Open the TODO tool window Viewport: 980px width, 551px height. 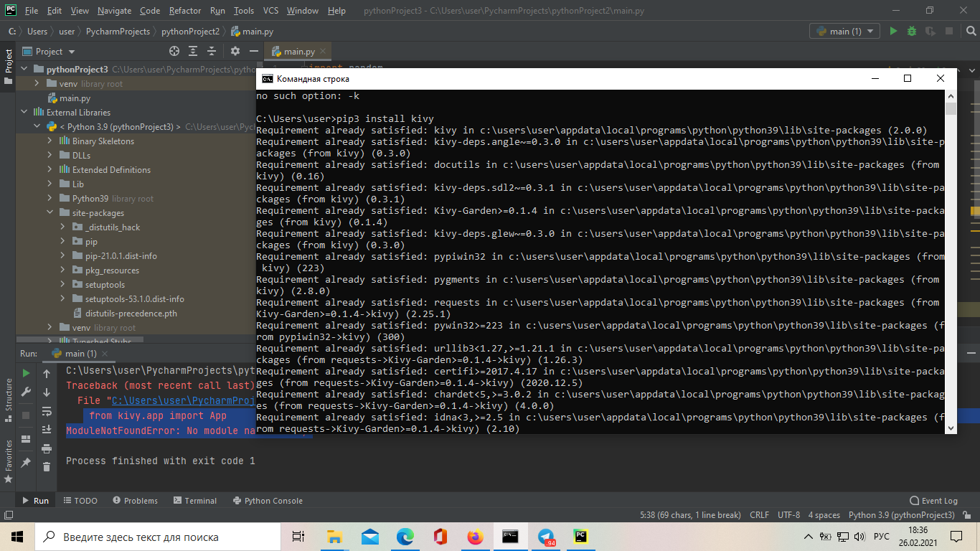click(x=80, y=501)
